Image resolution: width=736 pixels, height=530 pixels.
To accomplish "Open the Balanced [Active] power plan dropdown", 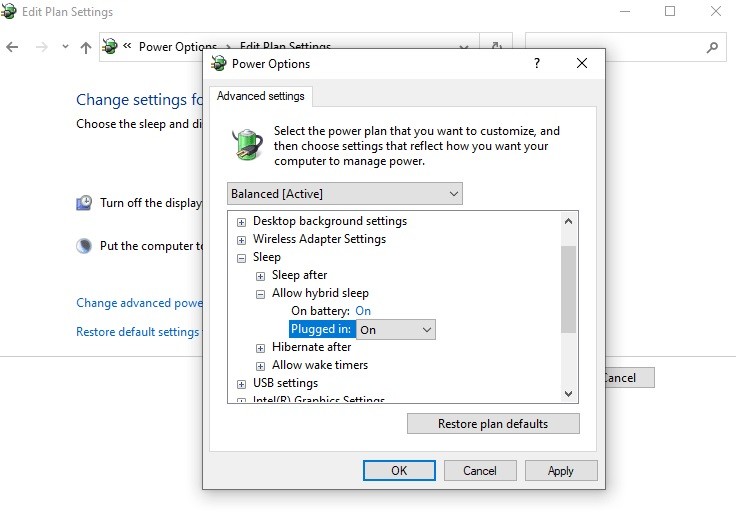I will (345, 194).
